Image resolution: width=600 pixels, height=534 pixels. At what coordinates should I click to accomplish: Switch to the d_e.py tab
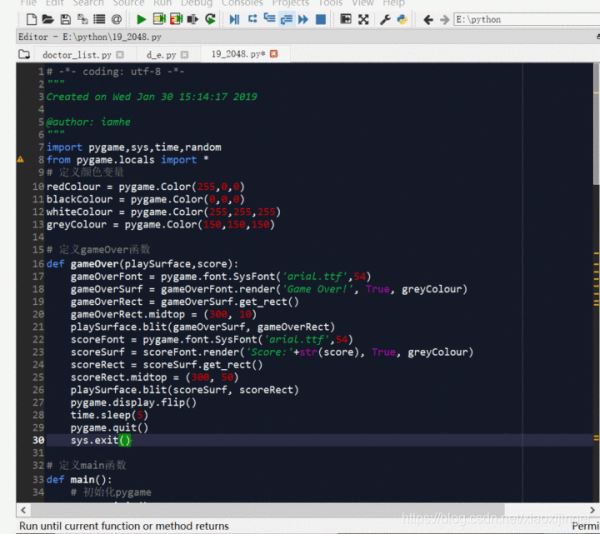tap(161, 54)
